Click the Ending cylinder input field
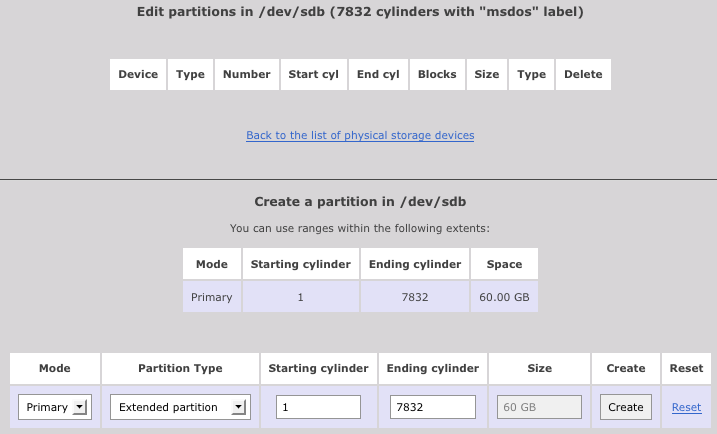The height and width of the screenshot is (434, 717). click(433, 407)
